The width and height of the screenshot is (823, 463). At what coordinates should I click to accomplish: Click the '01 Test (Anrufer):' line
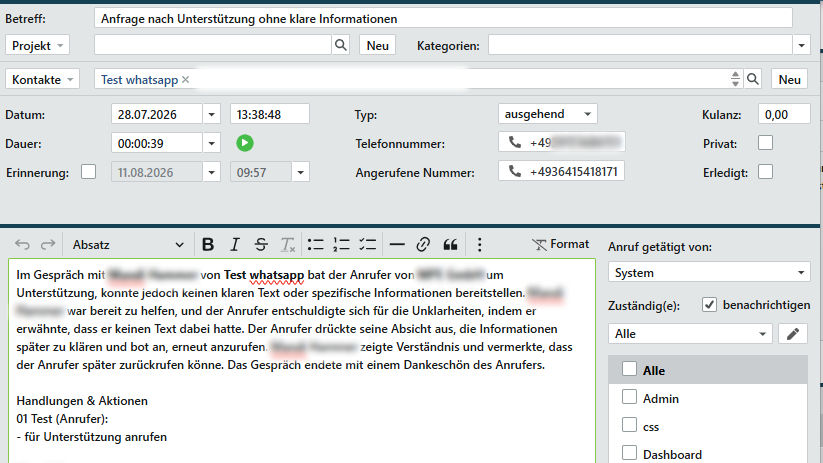point(62,419)
